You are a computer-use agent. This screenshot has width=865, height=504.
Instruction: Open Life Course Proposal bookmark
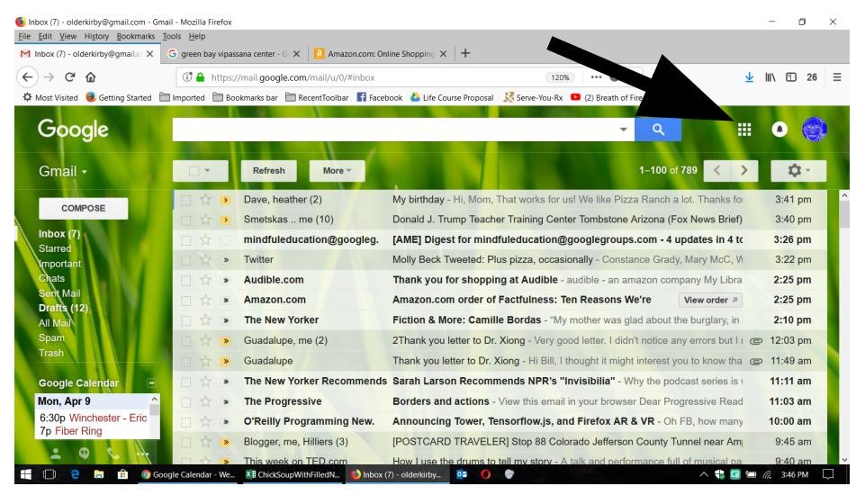click(452, 97)
